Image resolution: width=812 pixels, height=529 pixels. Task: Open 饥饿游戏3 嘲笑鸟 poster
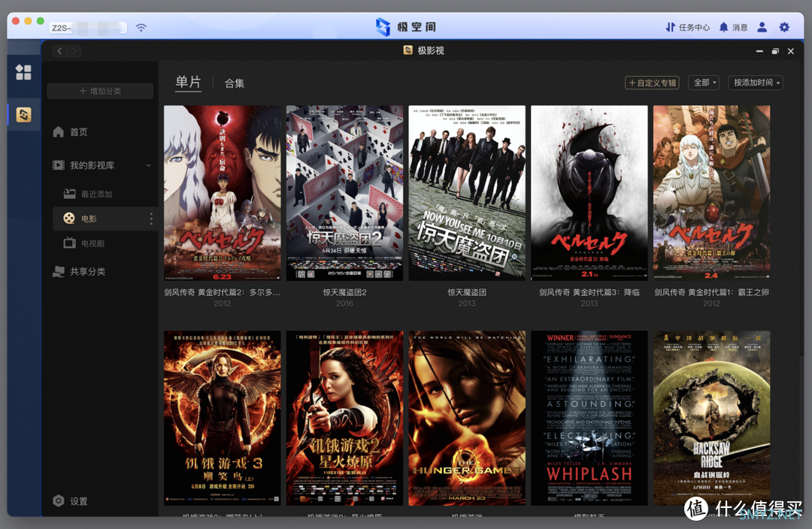(x=222, y=419)
